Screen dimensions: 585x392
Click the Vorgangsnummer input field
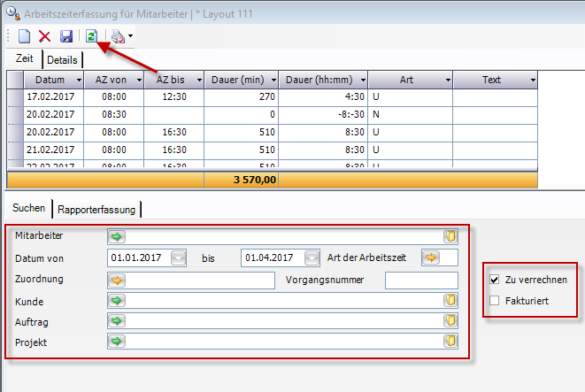coord(421,281)
